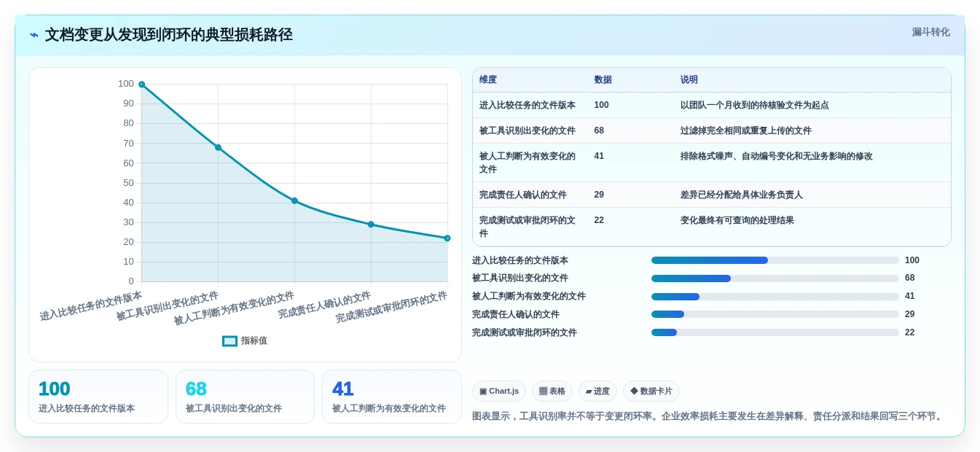Screen dimensions: 980x452
Task: Click the 漏斗转化 tag in header
Action: (930, 32)
